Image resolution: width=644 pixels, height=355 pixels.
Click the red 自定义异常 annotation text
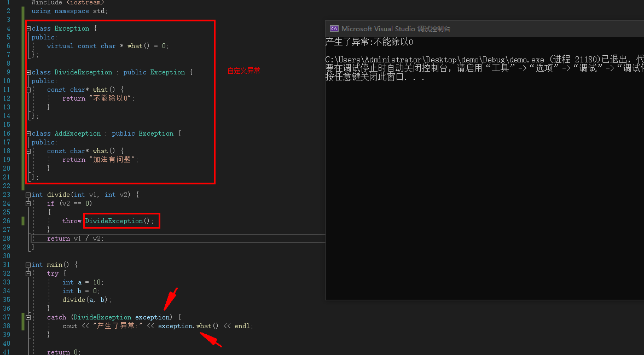[x=244, y=71]
